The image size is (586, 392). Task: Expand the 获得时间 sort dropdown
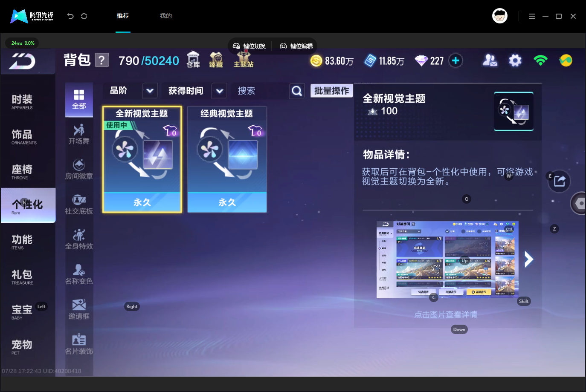pos(219,91)
